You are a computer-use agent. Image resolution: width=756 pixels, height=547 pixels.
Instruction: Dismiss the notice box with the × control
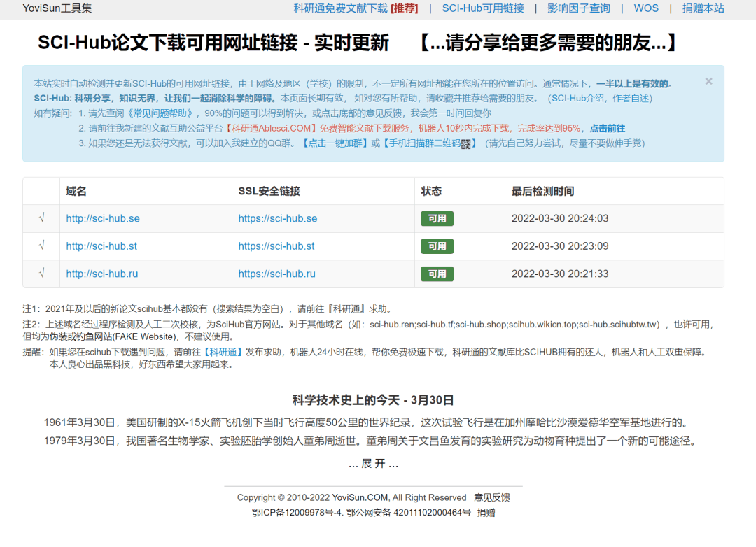coord(708,80)
